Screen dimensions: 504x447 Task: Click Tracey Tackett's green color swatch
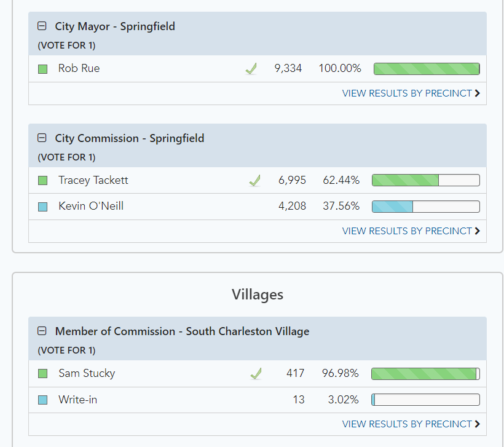[x=43, y=180]
